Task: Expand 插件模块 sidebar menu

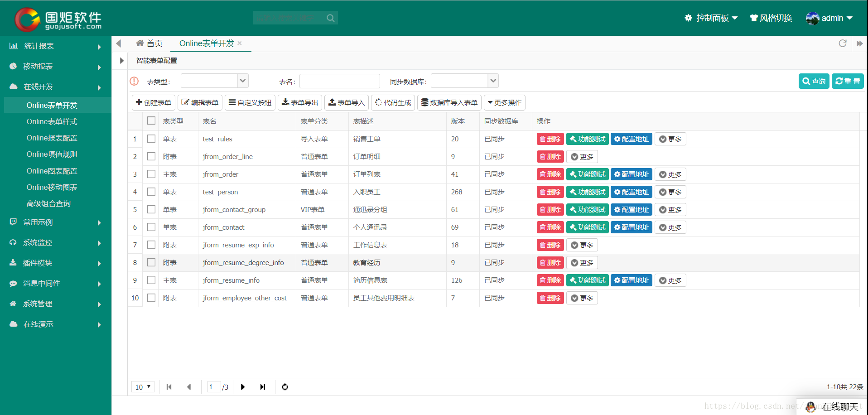Action: point(55,263)
